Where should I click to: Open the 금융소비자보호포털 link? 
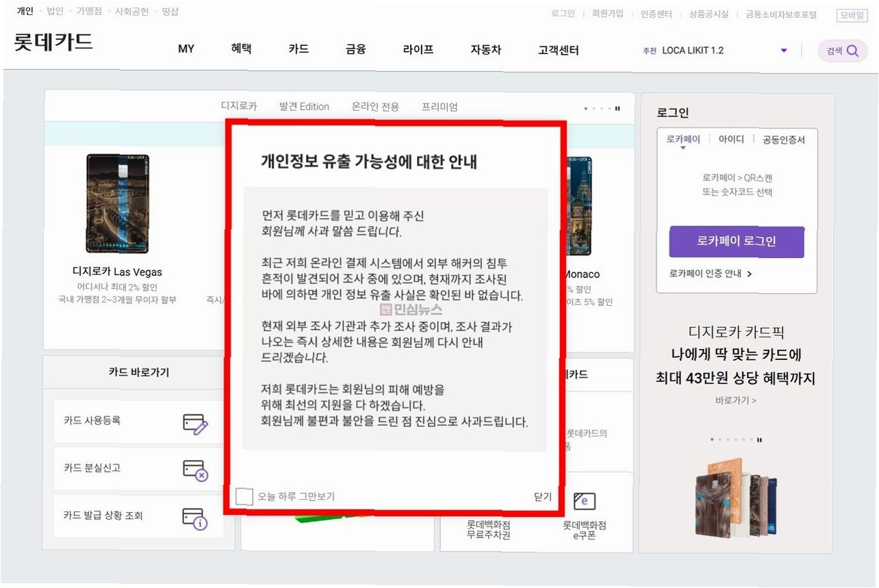point(782,14)
